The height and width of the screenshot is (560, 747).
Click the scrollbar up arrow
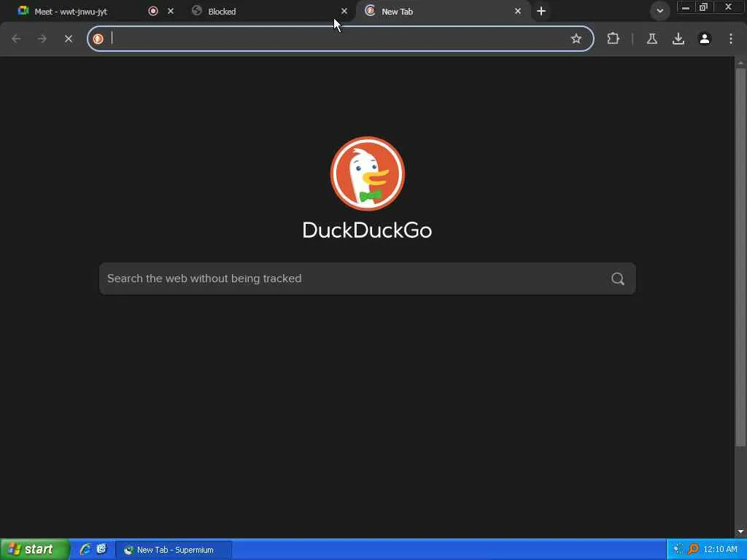pos(740,63)
